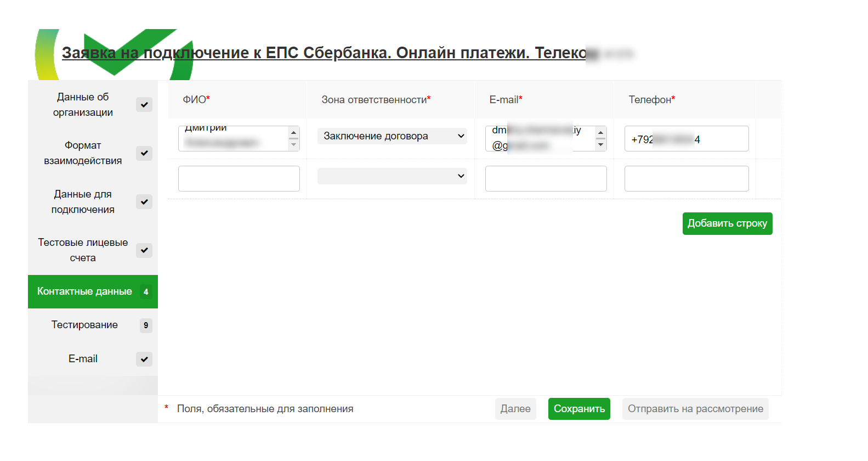Switch to the Тестирование section
The height and width of the screenshot is (461, 868).
(x=84, y=325)
